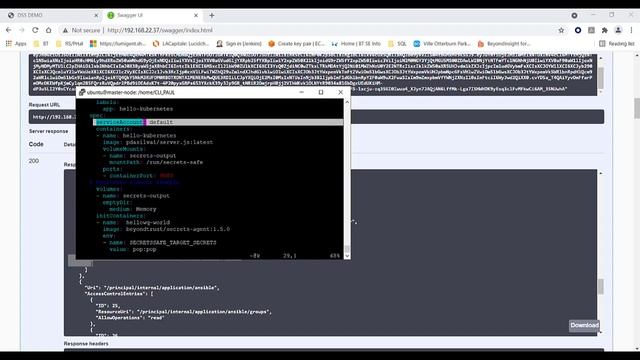Screen dimensions: 640x360
Task: Open the Chrome three-dot menu
Action: [x=631, y=30]
